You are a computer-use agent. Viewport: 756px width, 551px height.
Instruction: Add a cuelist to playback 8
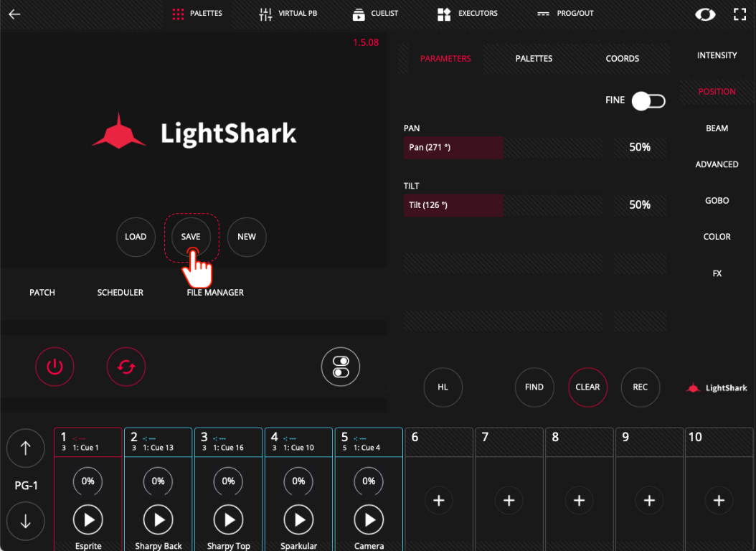[579, 500]
